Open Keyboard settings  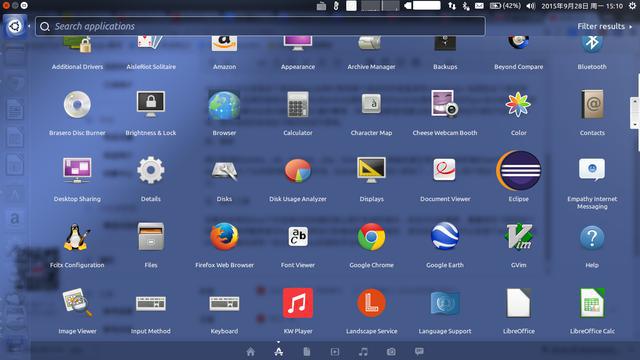pos(224,304)
